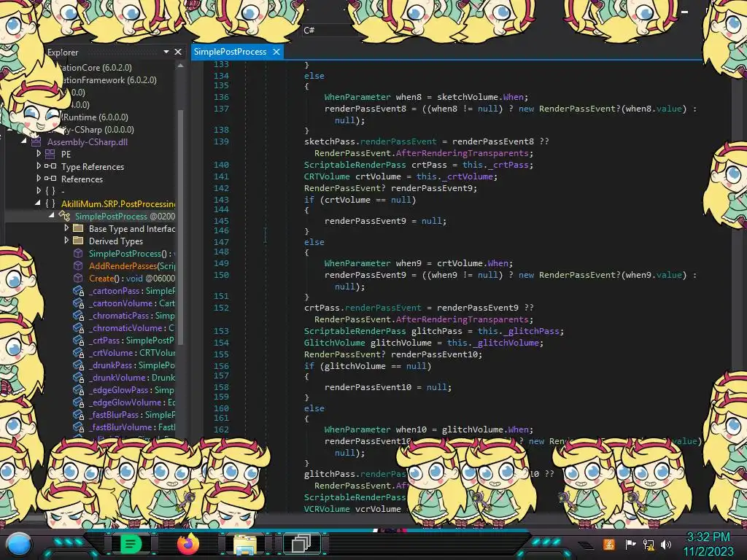This screenshot has height=560, width=747.
Task: Click the _fastBlurPass field icon
Action: 79,414
